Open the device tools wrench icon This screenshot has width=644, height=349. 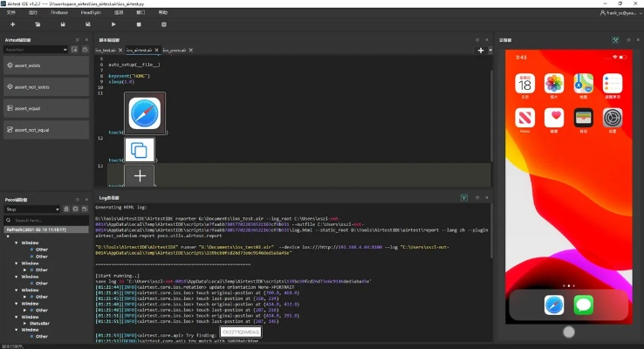[616, 40]
